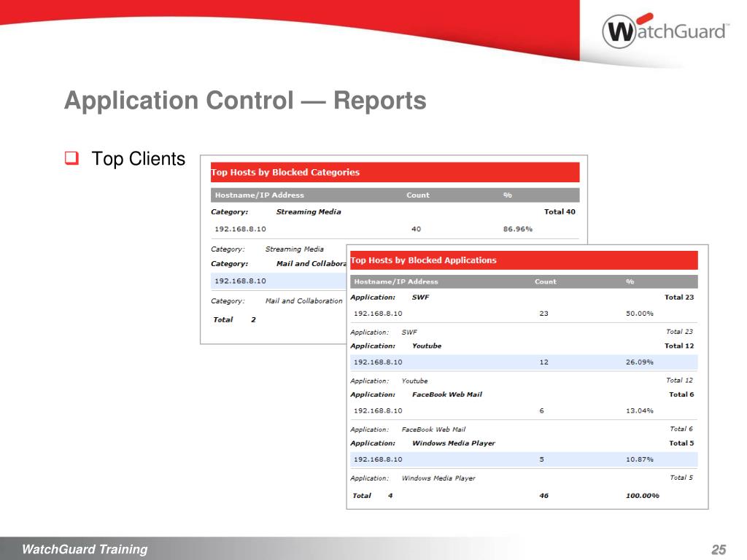Click the 192.168.8.10 host in SWF row

click(378, 314)
